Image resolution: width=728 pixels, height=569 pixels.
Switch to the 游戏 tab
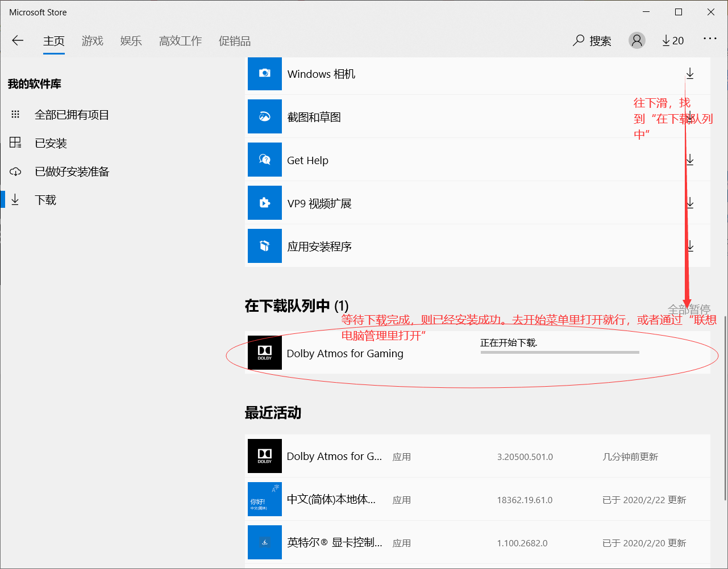coord(93,41)
